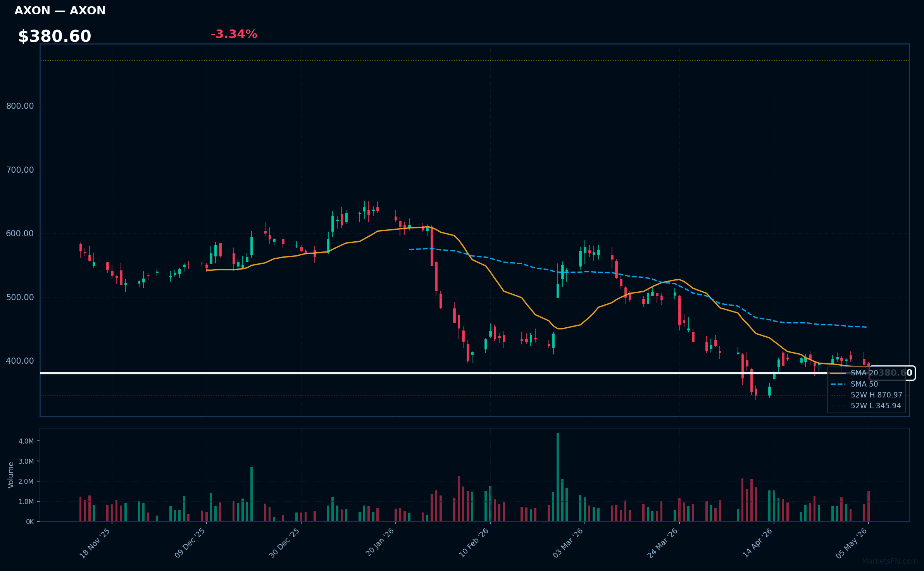This screenshot has width=924, height=571.
Task: Click the 10 Feb '26 date label
Action: pos(474,543)
